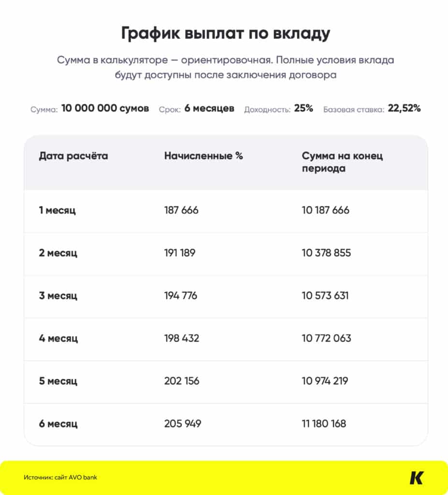Click the '6 месяц' row label
The width and height of the screenshot is (448, 495).
tap(58, 424)
